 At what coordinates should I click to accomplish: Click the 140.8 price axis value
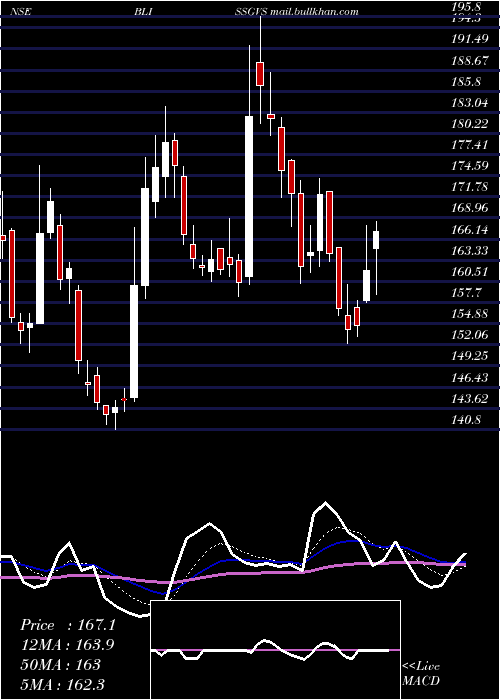[x=466, y=420]
